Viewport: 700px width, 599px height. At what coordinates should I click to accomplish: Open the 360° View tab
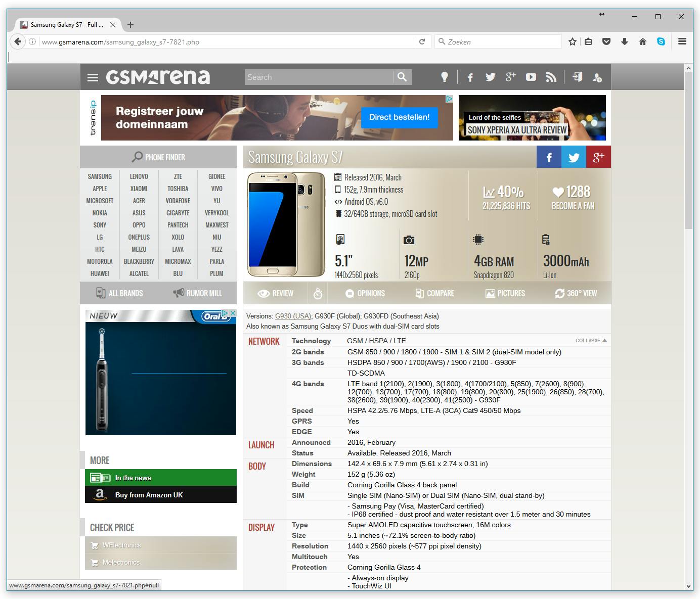576,293
